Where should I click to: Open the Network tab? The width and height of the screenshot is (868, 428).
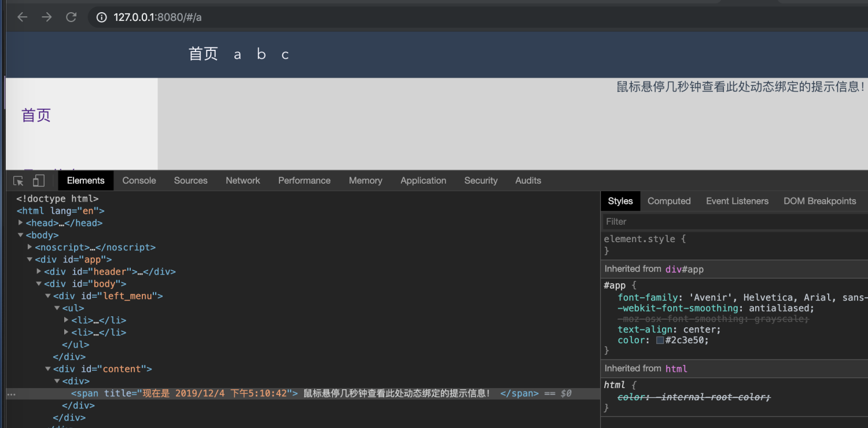(x=243, y=181)
